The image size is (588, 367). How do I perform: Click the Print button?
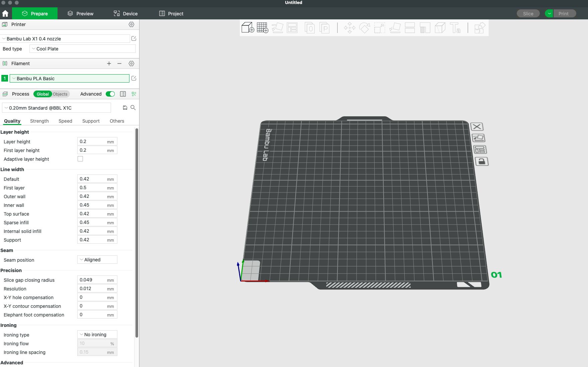pos(564,14)
